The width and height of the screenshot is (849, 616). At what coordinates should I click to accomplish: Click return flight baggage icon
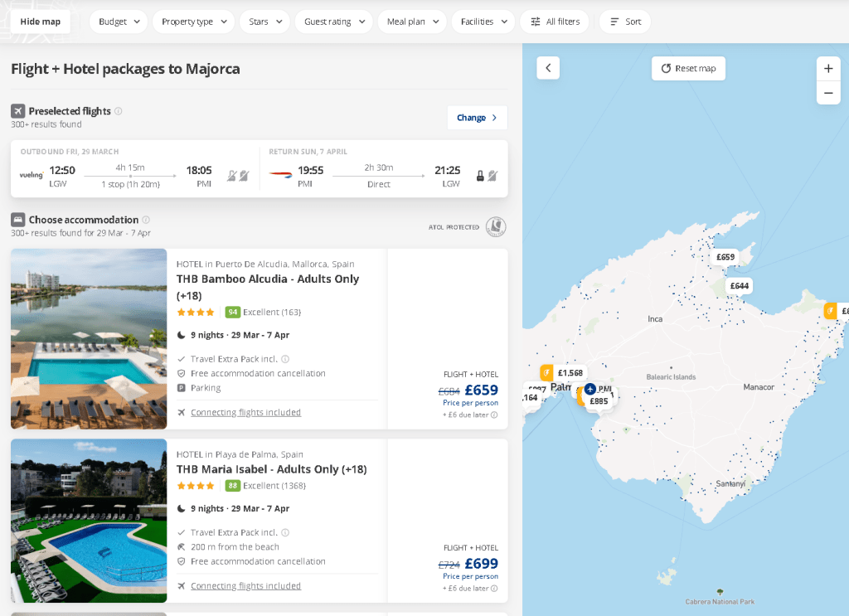[480, 176]
